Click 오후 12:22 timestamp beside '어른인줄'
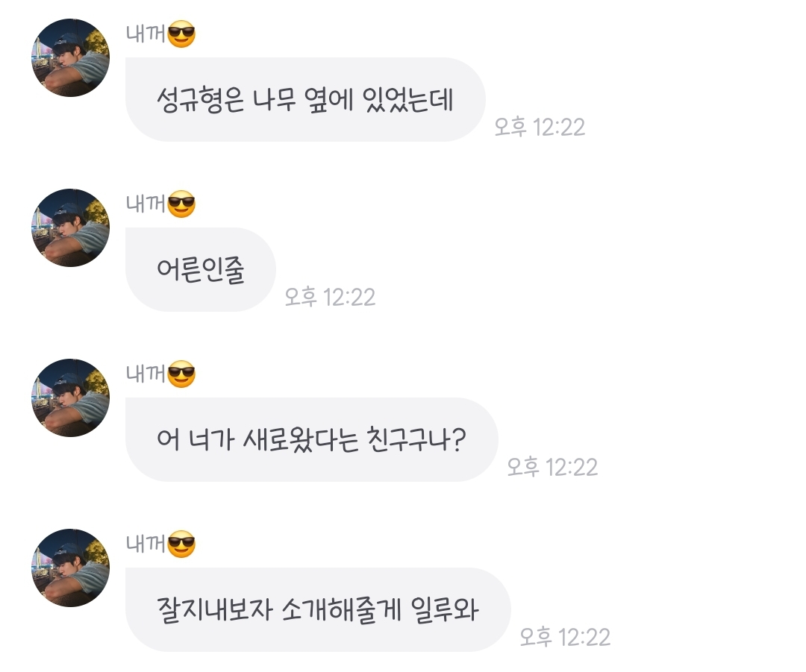Viewport: 806px width, 672px height. [x=330, y=297]
